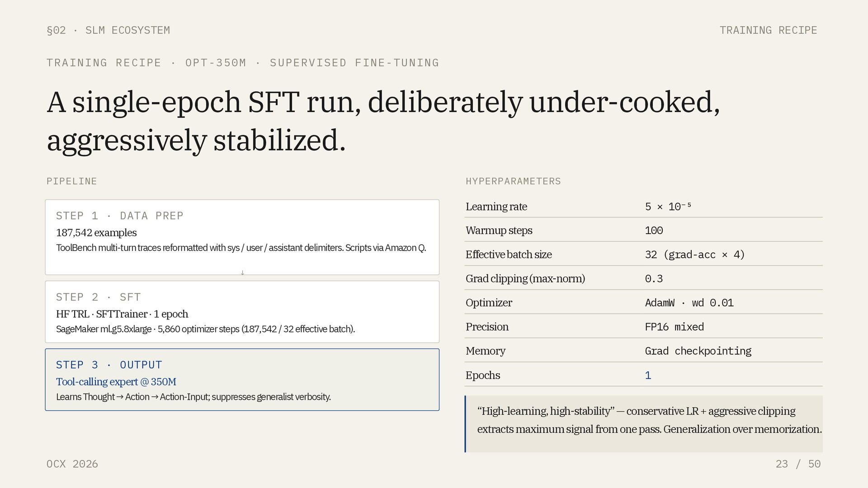Click the Learning rate row label
Image resolution: width=868 pixels, height=488 pixels.
[496, 207]
